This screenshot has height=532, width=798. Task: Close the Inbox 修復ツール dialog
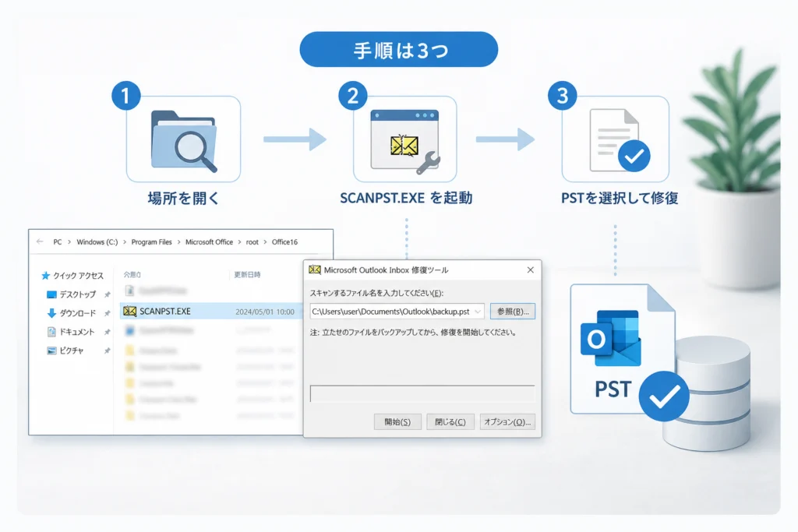530,270
